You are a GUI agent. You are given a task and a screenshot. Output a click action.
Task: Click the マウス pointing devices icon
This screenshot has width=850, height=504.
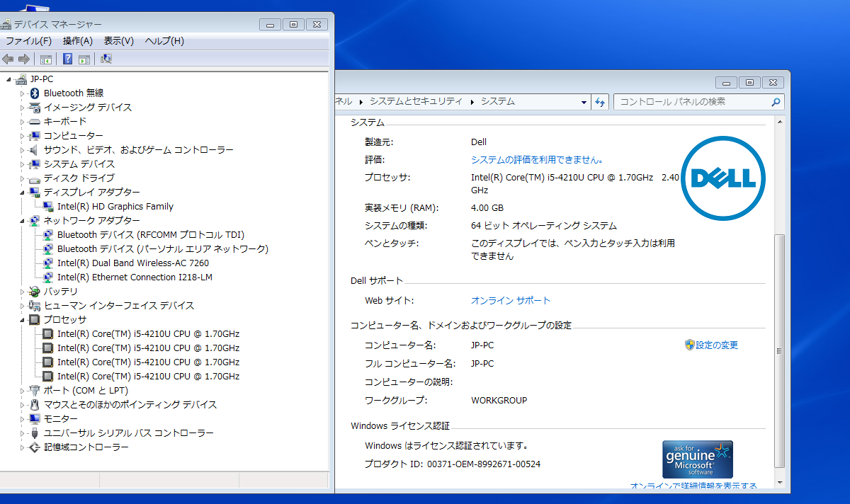[35, 404]
